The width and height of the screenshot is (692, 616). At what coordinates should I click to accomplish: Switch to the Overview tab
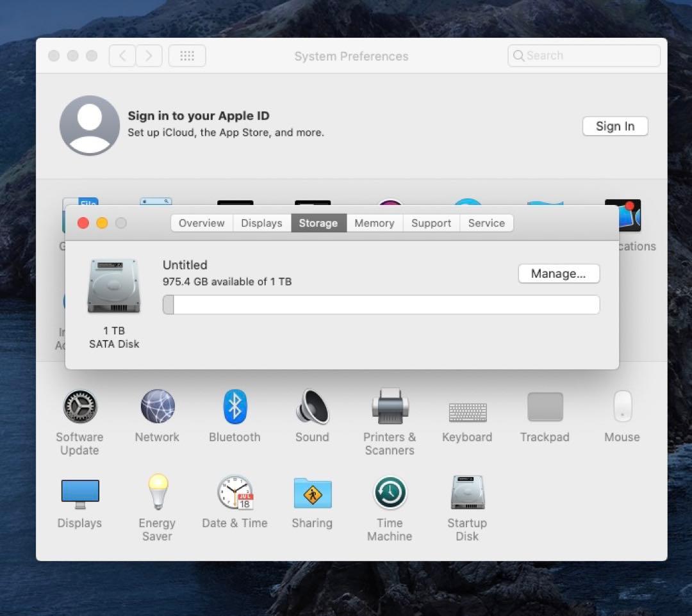(x=201, y=223)
